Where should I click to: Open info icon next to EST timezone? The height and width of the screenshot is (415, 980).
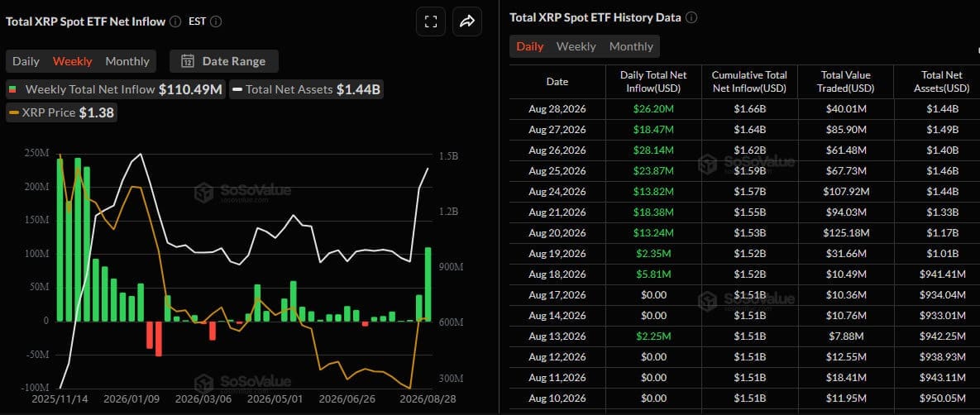[x=216, y=21]
